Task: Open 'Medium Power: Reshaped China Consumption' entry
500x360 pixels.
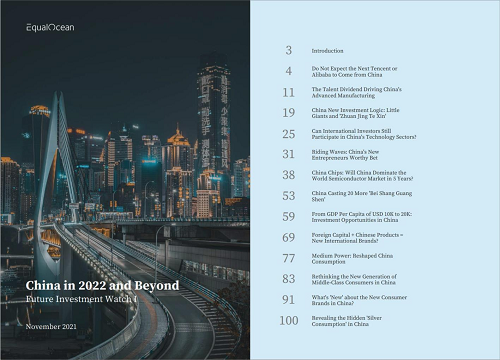Action: pos(352,259)
